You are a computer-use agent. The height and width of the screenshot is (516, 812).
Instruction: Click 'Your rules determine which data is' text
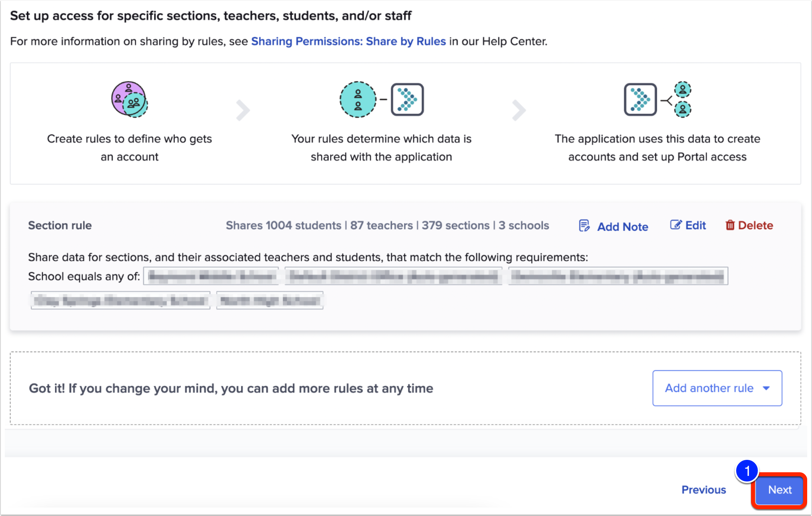coord(381,139)
